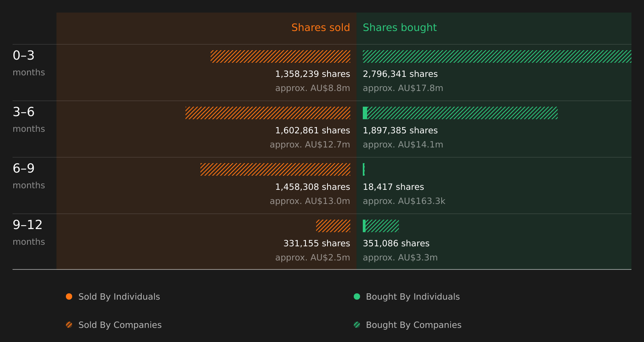644x342 pixels.
Task: Click the approx. AU$17.8m amount
Action: pos(403,88)
